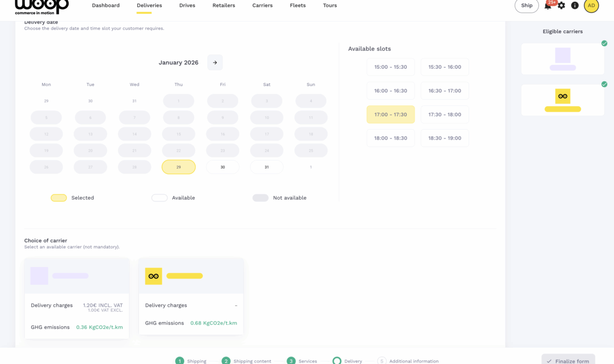Pick the 18:30 - 19:00 slot

coord(444,138)
